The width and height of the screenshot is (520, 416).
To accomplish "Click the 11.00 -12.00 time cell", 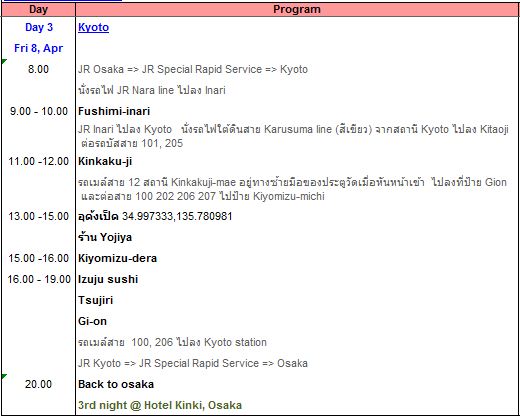I will point(39,161).
